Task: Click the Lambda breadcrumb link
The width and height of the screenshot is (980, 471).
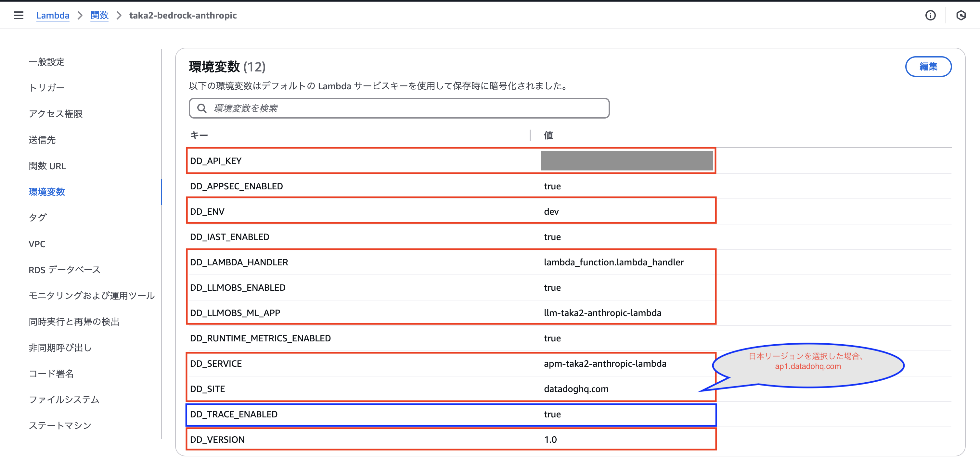Action: [53, 15]
